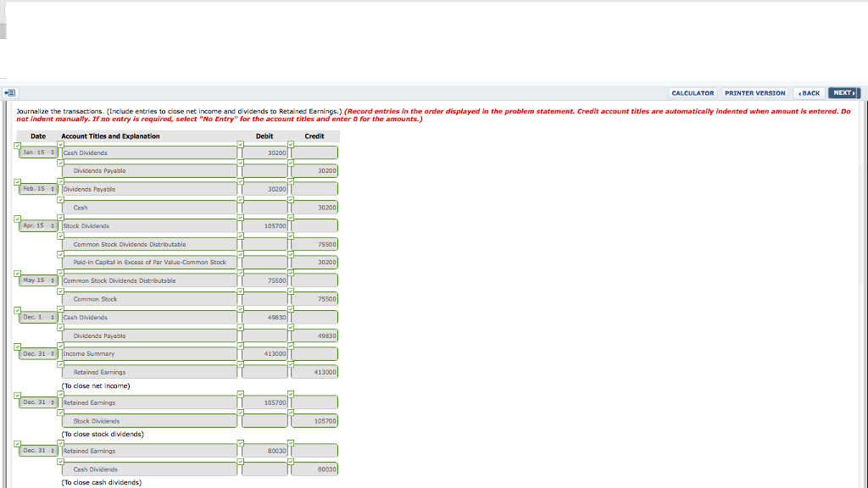
Task: Click the green check beside the Income Summary row
Action: [17, 347]
